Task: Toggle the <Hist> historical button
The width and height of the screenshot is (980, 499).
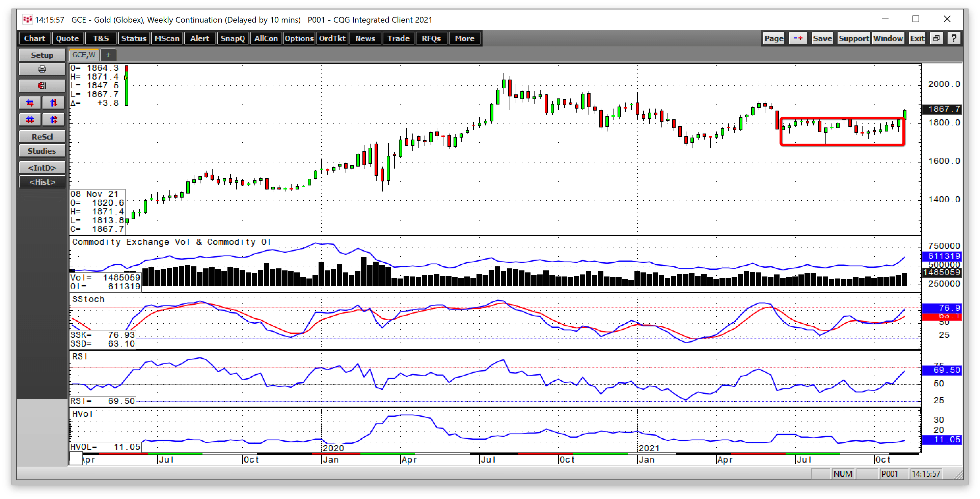Action: point(42,182)
